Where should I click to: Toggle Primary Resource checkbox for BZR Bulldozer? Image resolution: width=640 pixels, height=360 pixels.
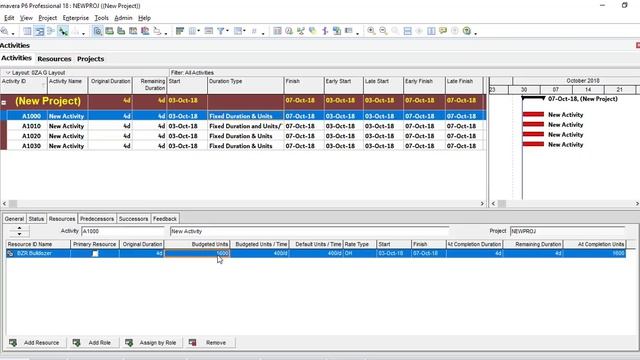(95, 253)
